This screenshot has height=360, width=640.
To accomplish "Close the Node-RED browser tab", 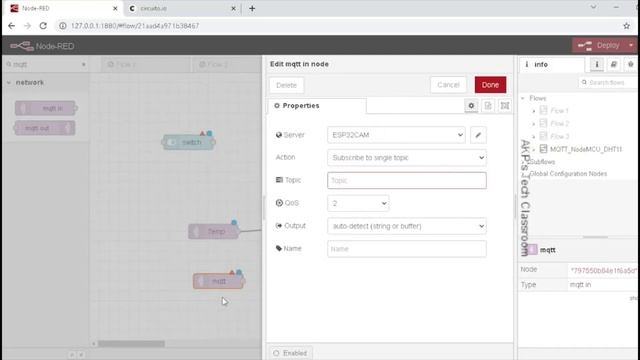I will tap(115, 8).
